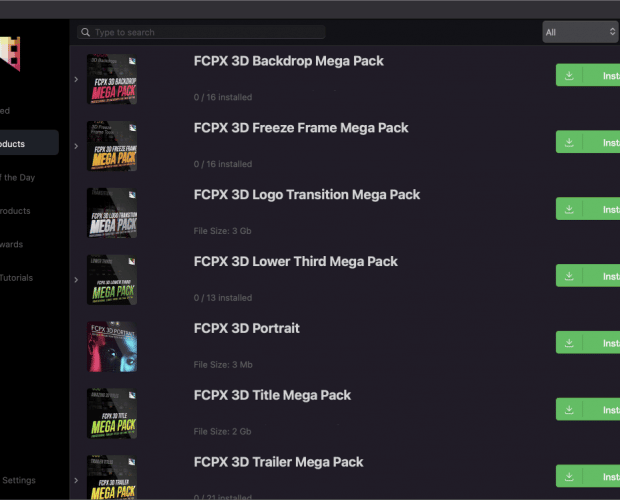
Task: Click the FCPX 3D Freeze Frame Mega Pack title
Action: click(301, 128)
